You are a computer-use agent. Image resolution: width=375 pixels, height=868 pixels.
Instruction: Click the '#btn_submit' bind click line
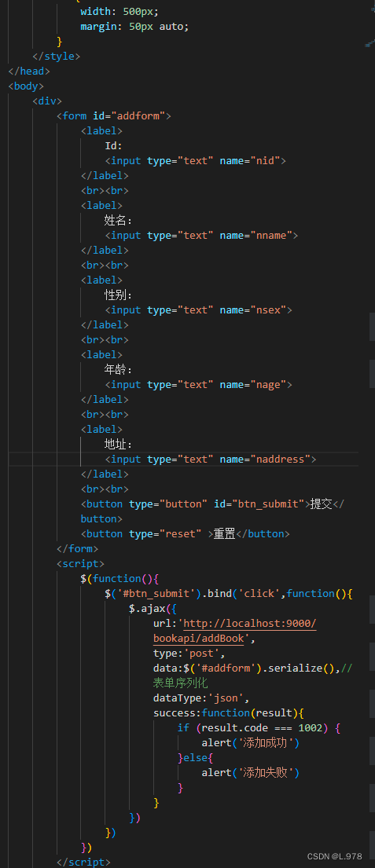click(x=229, y=593)
